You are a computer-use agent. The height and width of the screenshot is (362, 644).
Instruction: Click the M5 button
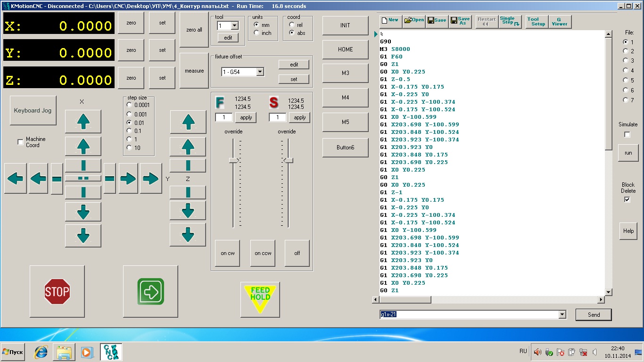click(346, 122)
